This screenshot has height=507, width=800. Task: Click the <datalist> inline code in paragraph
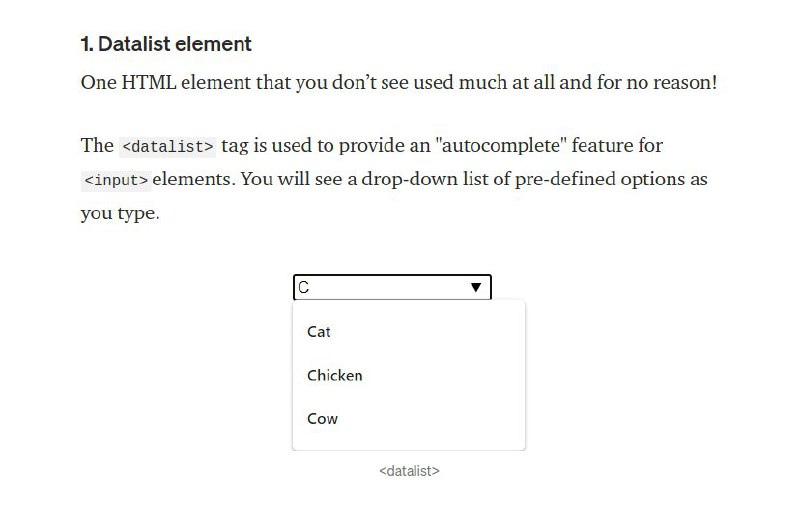pos(167,147)
